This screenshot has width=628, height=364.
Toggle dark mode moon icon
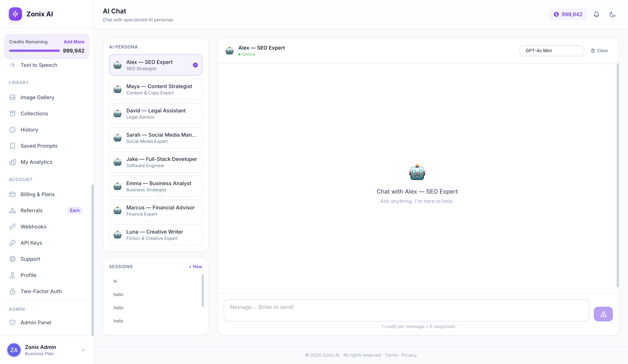[612, 15]
